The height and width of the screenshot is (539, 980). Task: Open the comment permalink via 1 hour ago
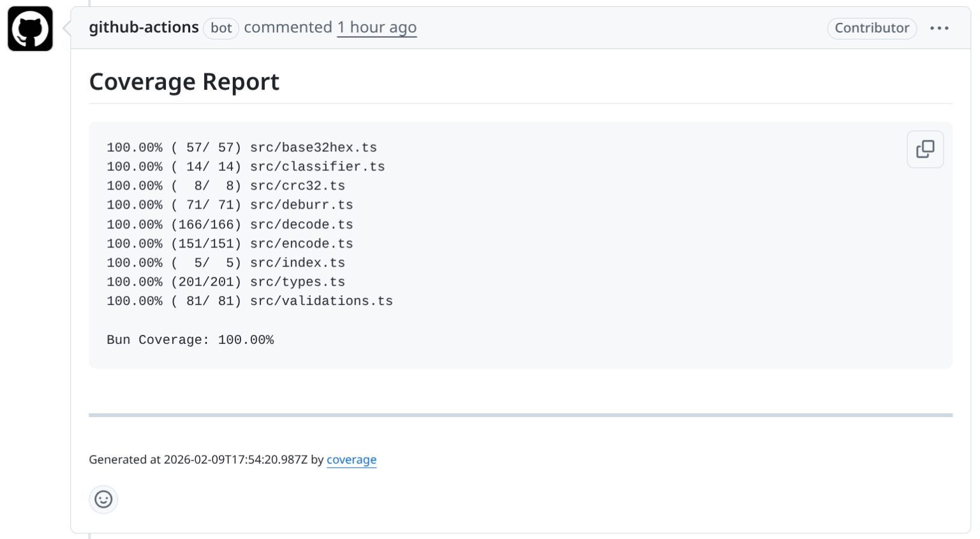click(376, 27)
